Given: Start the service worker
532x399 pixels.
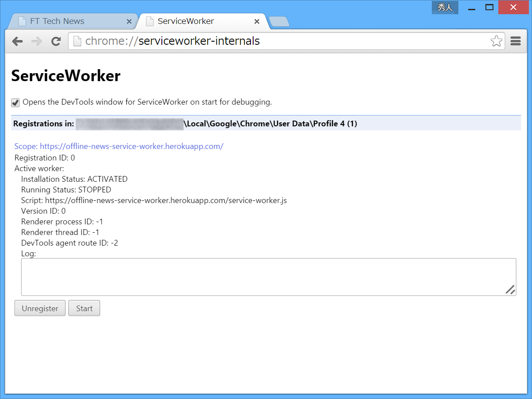Looking at the screenshot, I should pos(84,309).
